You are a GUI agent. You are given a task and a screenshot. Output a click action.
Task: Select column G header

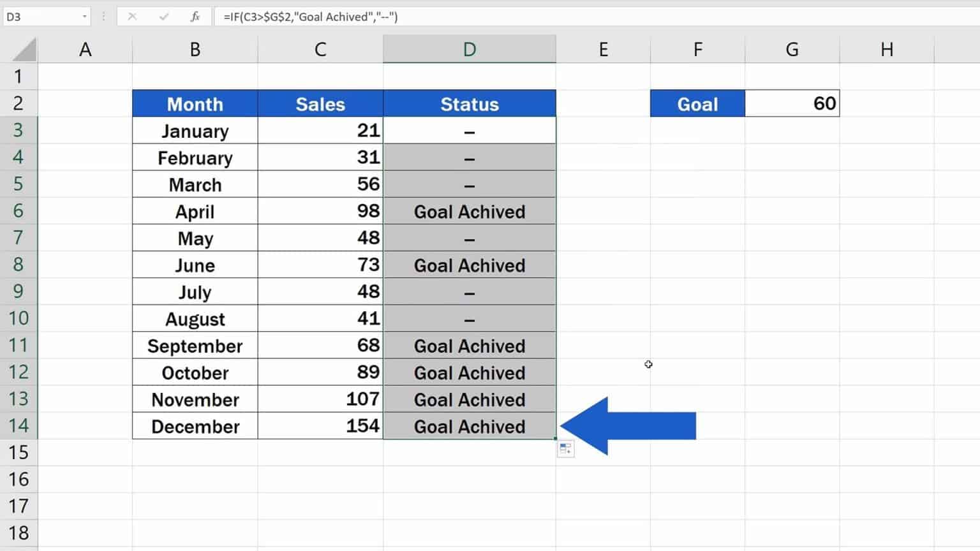[792, 48]
